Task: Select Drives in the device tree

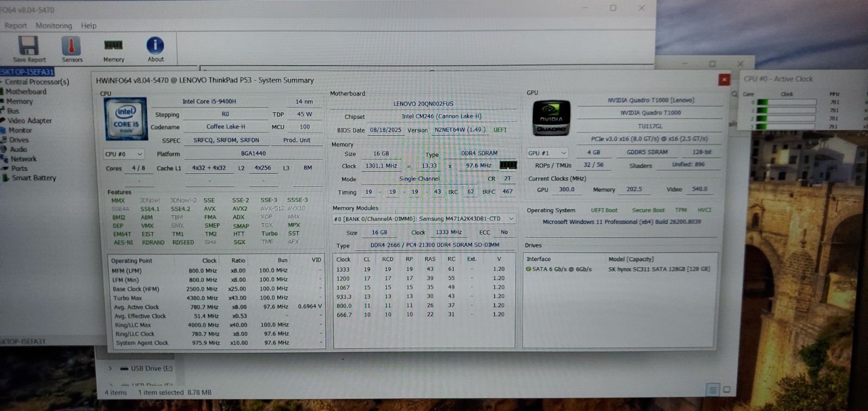Action: click(19, 140)
